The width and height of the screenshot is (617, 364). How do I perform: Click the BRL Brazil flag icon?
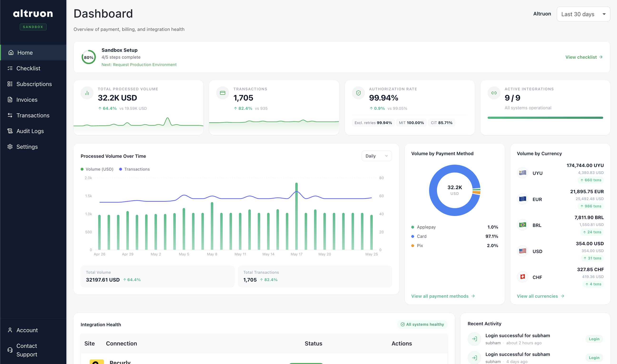pos(523,225)
